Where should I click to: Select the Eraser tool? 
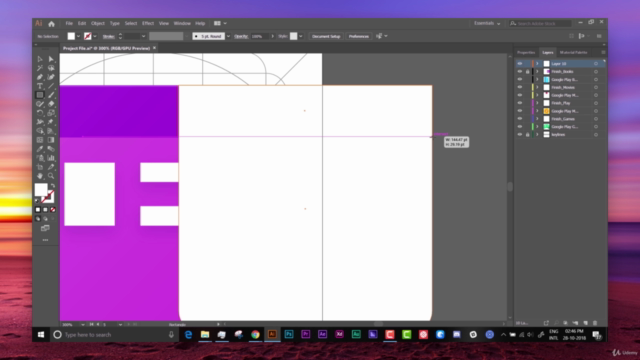pyautogui.click(x=51, y=104)
